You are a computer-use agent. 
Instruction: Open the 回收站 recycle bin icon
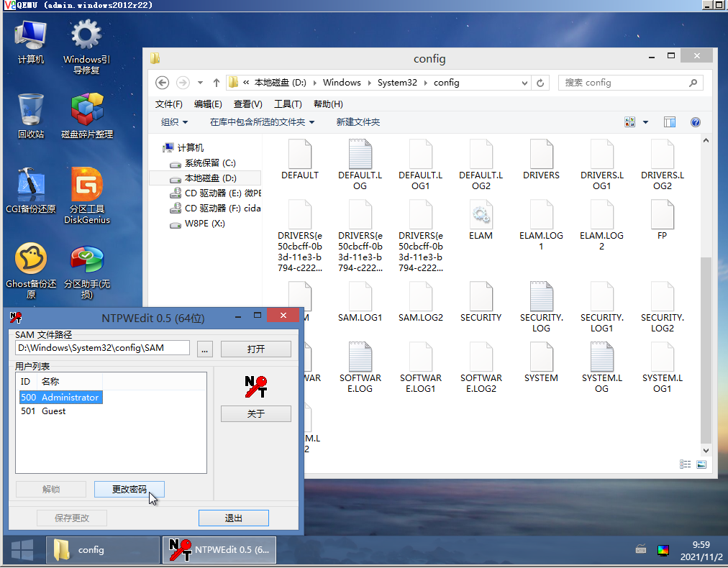tap(31, 116)
